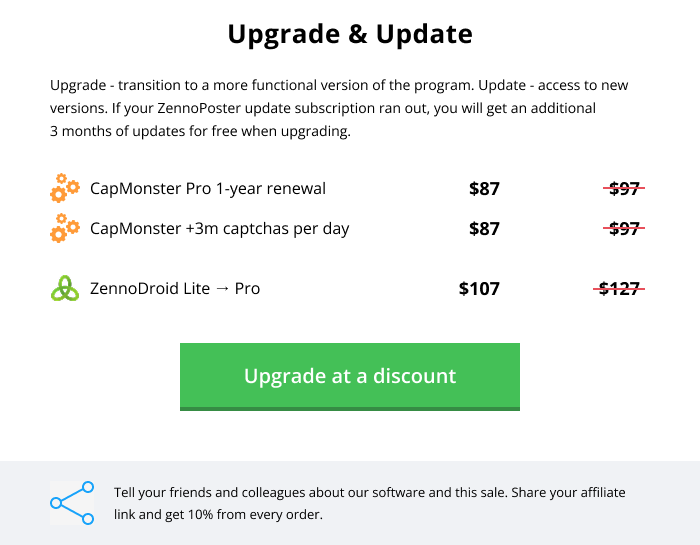Click the '3 months of updates for free' line
The width and height of the screenshot is (700, 545).
click(x=200, y=131)
